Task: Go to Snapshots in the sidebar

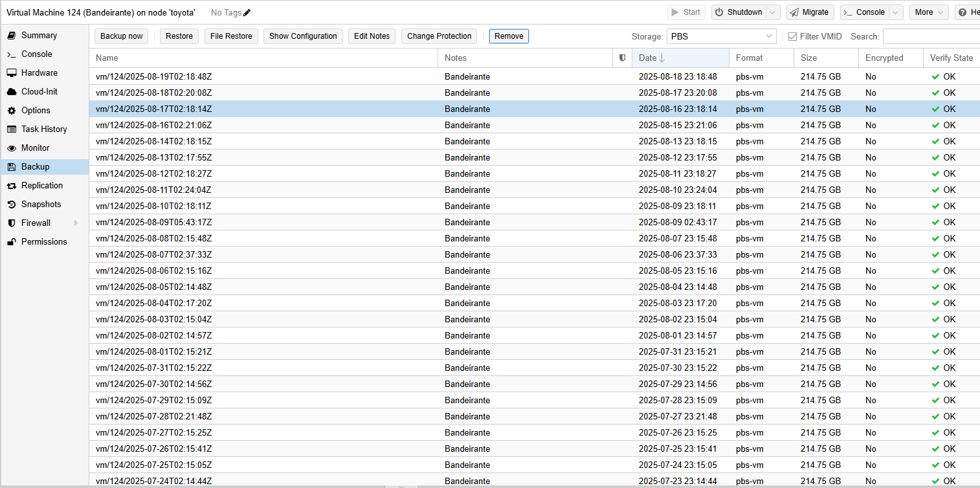Action: (41, 204)
